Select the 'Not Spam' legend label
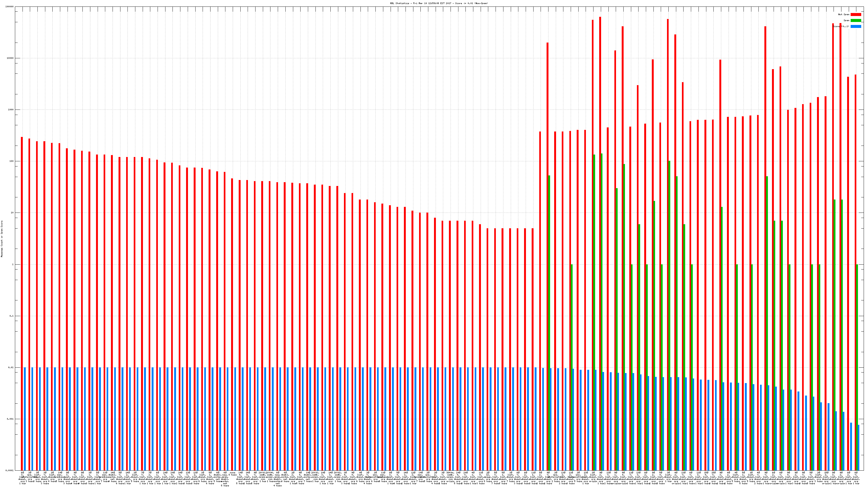Viewport: 868px width, 488px height. (844, 14)
